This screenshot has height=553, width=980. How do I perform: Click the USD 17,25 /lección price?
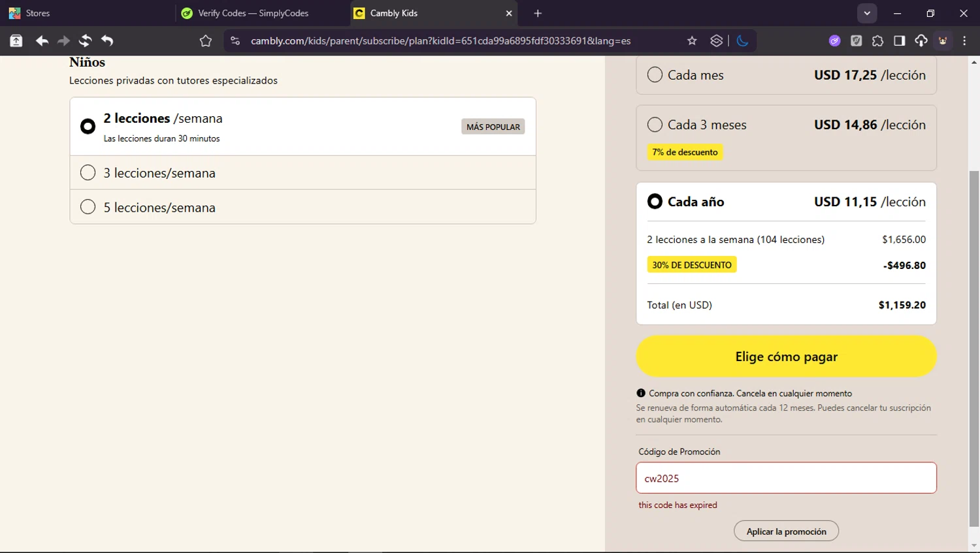870,75
